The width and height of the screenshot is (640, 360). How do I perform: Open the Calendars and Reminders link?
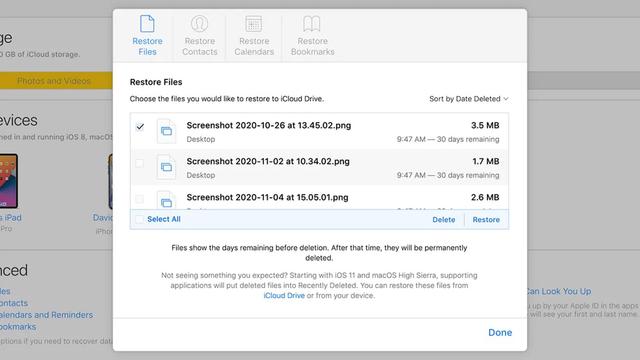tap(46, 315)
